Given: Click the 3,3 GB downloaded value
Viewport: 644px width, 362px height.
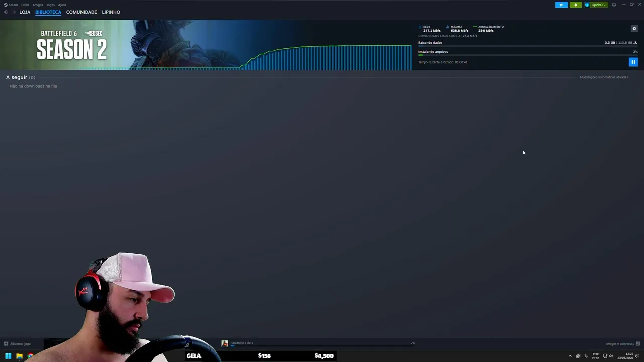Looking at the screenshot, I should coord(610,43).
